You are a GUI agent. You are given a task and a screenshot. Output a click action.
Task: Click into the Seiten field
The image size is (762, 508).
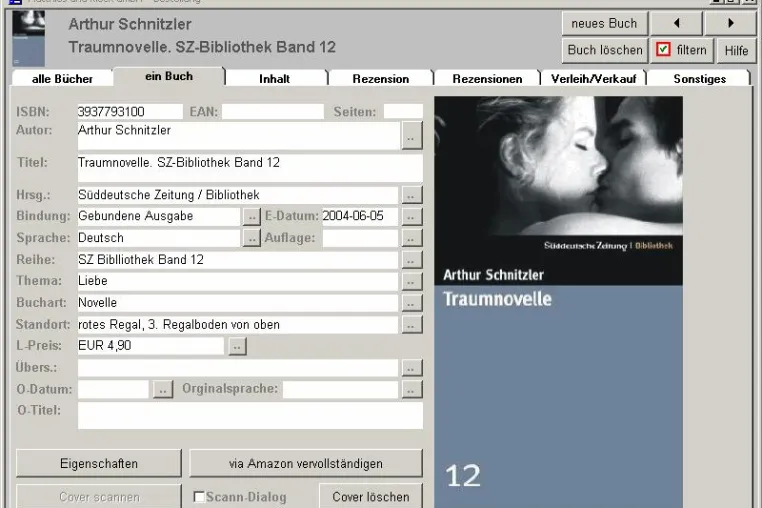pos(403,112)
